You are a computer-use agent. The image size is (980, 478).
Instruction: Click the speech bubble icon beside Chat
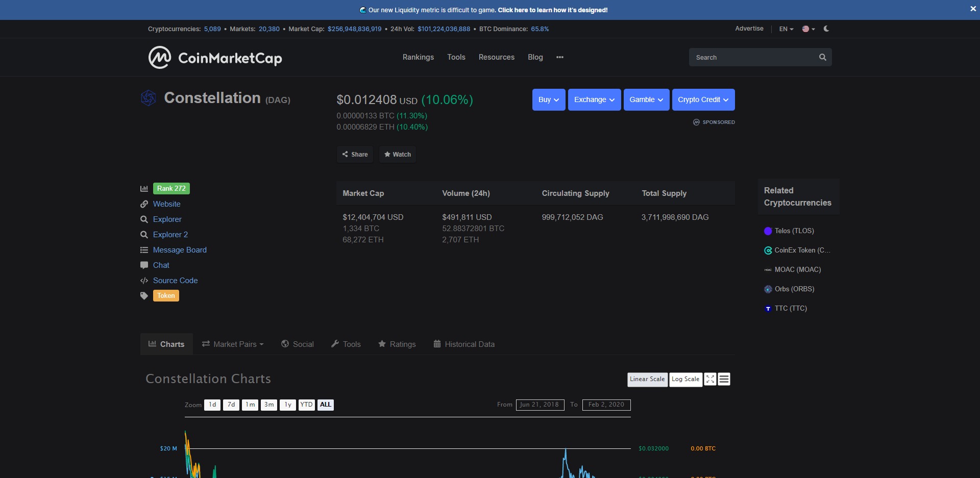[144, 265]
